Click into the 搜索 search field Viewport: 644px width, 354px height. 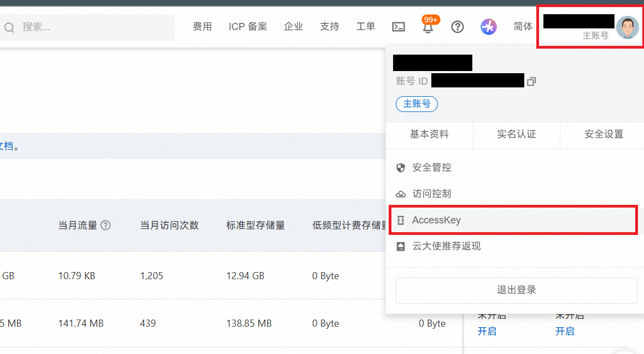coord(93,27)
